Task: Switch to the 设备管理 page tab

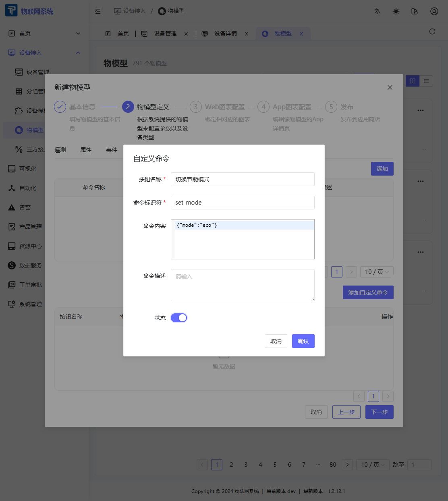Action: coord(165,34)
